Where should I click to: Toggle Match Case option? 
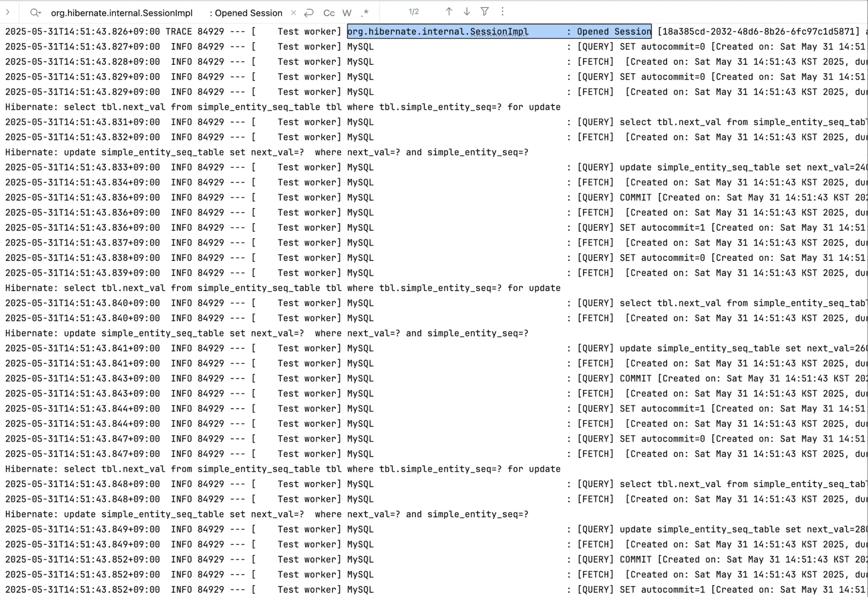pyautogui.click(x=328, y=13)
